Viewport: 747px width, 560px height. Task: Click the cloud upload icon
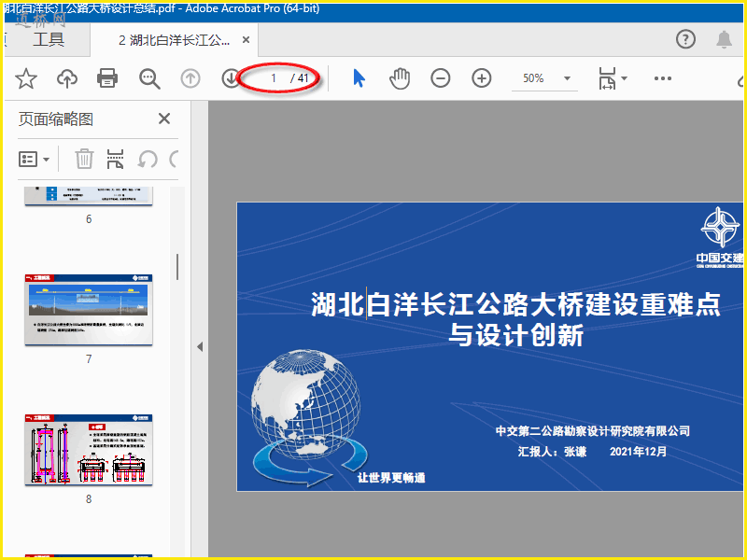[x=67, y=78]
